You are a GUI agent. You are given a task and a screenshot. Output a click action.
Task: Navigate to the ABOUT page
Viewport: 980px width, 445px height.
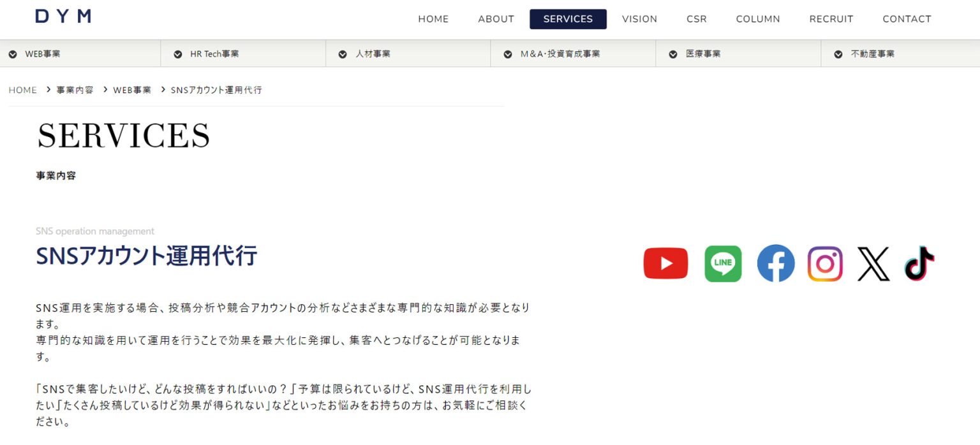click(x=496, y=19)
